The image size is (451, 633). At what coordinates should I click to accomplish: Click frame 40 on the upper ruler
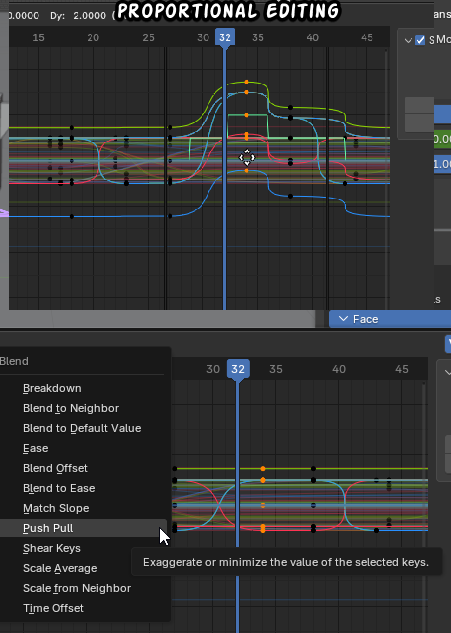tap(313, 38)
